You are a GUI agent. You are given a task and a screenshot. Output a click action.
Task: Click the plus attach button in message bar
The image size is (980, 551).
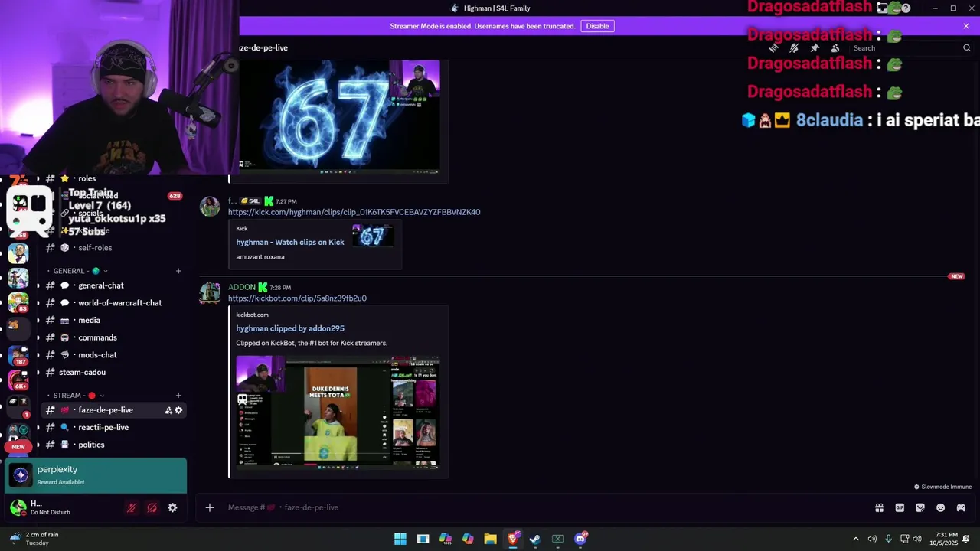pos(210,507)
